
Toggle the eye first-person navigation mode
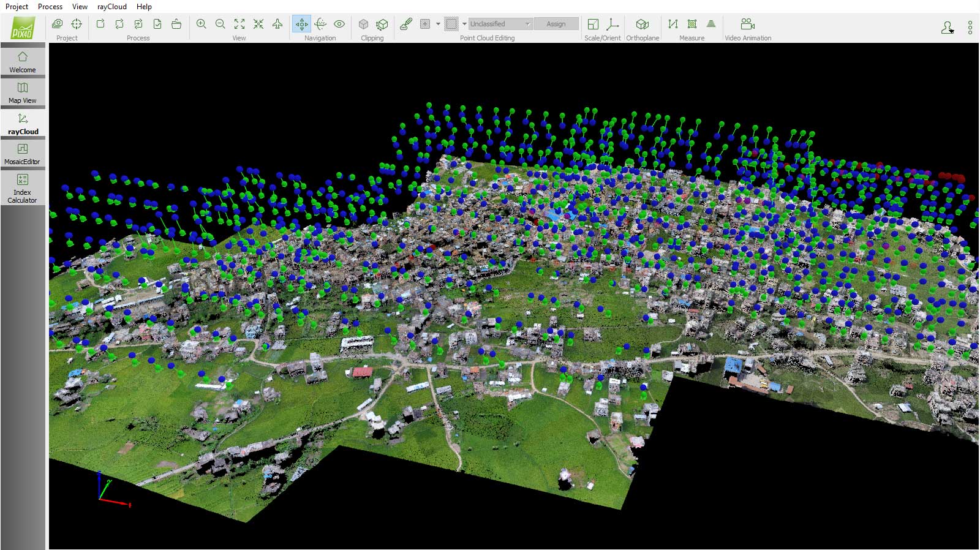339,24
